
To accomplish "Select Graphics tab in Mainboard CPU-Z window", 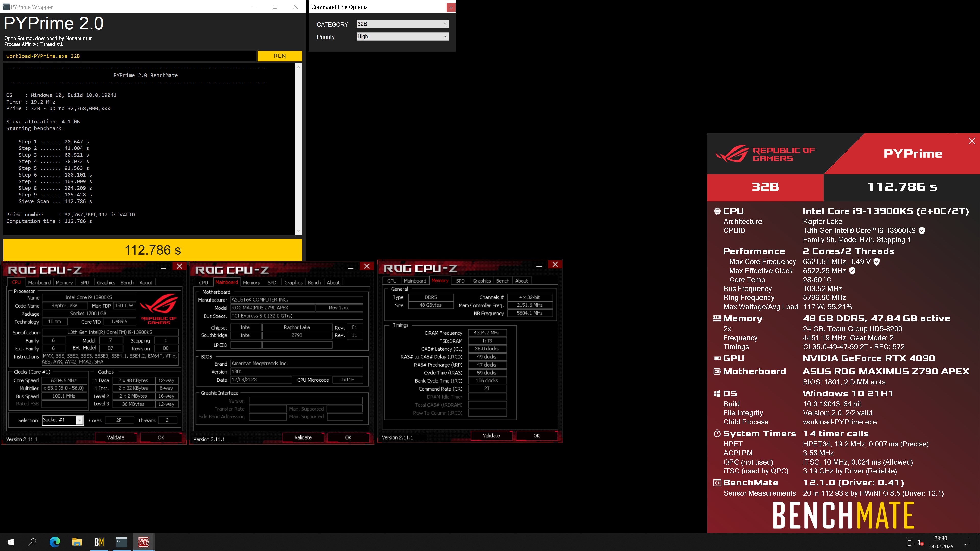I will point(293,283).
